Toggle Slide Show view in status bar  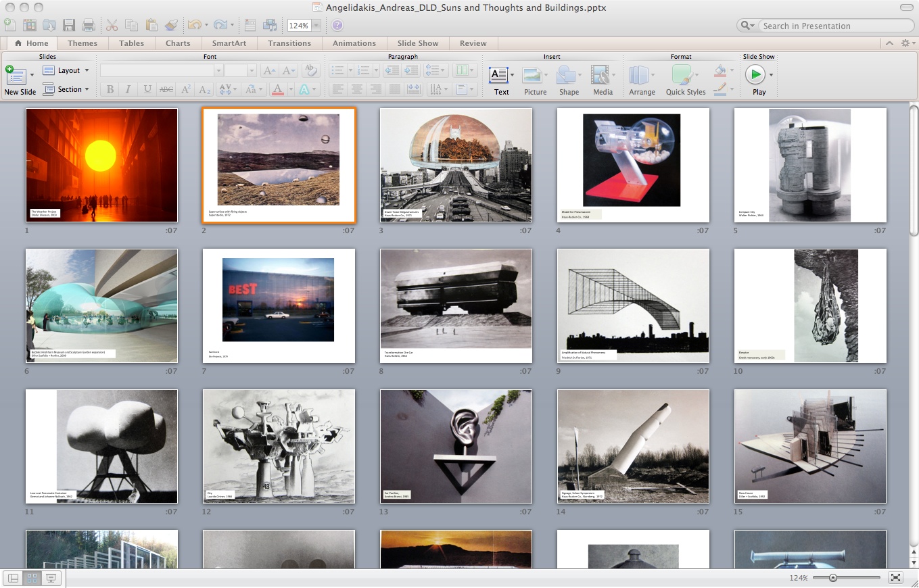click(x=51, y=578)
